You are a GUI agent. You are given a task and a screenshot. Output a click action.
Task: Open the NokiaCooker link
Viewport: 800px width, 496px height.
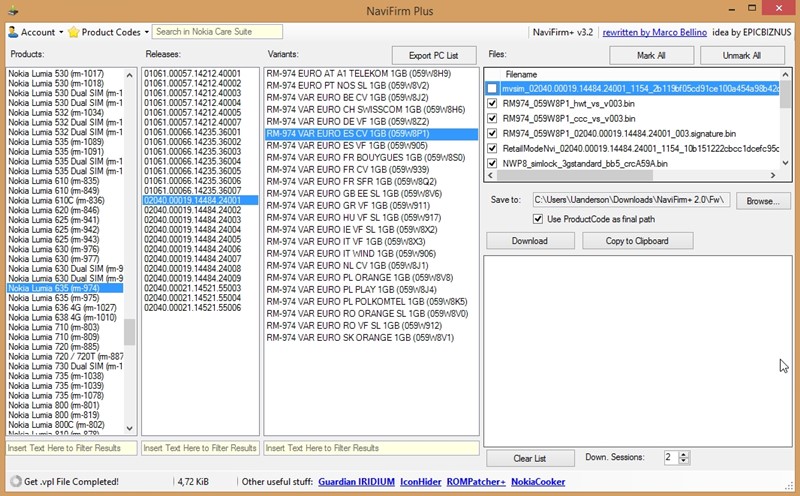pos(538,481)
